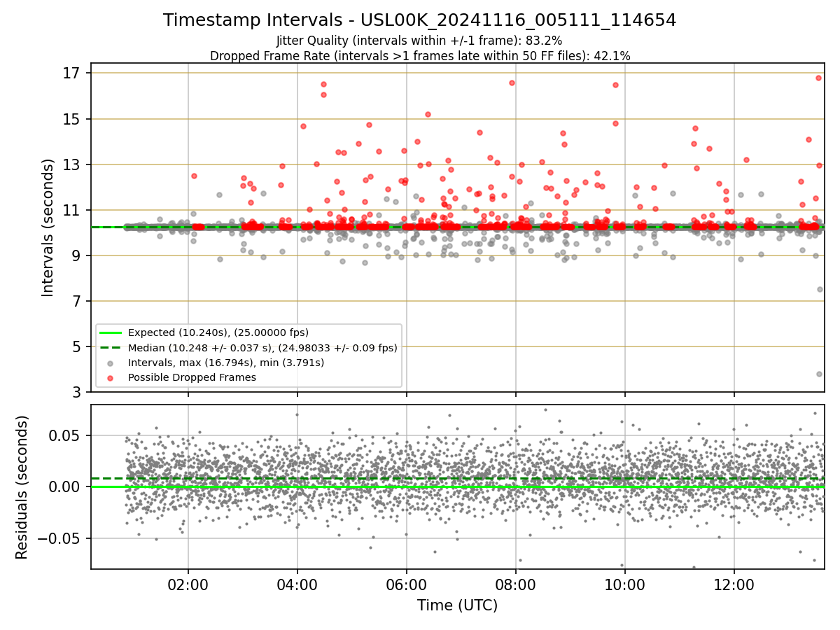Click the "Intervals (seconds)" y-axis label
This screenshot has height=630, width=840.
tap(48, 227)
